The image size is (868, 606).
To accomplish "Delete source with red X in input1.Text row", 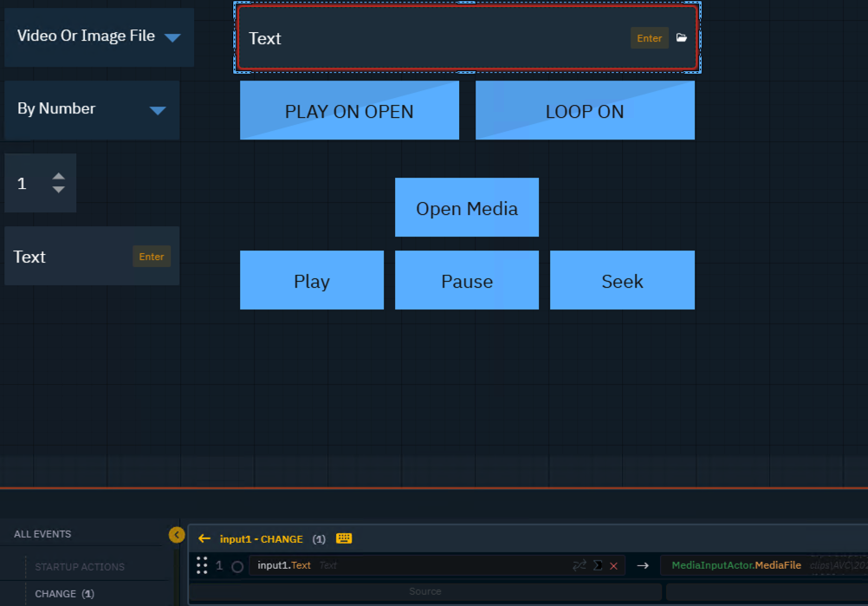I will (x=613, y=565).
